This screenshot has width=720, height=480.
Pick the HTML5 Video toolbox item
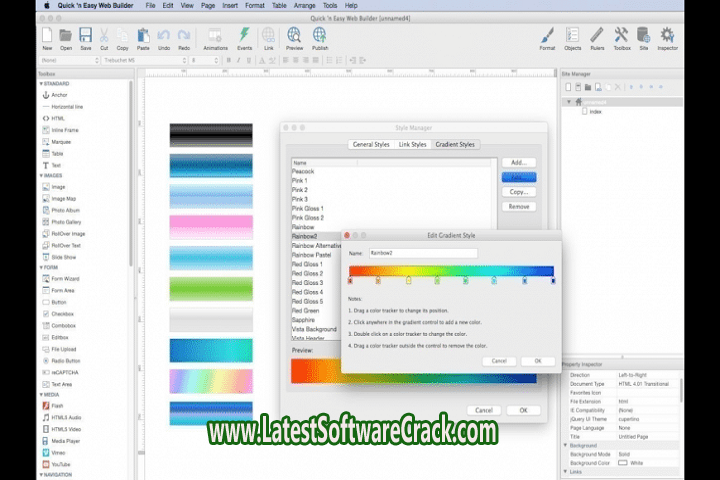68,427
